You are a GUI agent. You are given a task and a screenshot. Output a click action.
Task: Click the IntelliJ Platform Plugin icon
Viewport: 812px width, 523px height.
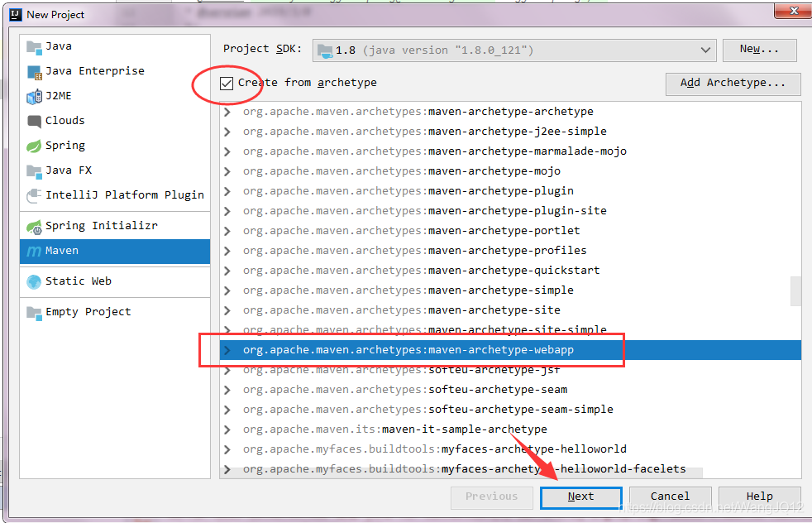[34, 195]
